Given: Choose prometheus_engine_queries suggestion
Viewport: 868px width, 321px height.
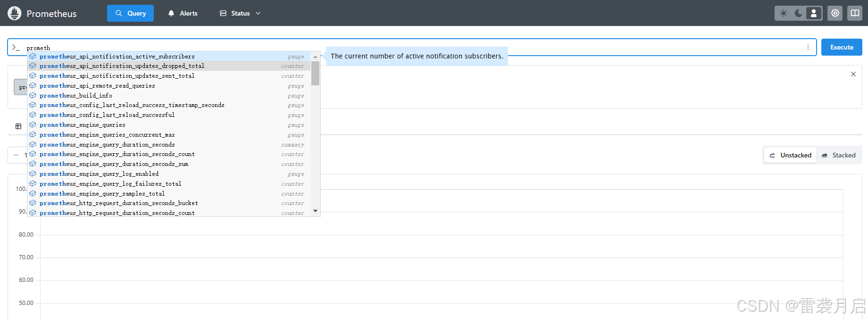Looking at the screenshot, I should [169, 125].
